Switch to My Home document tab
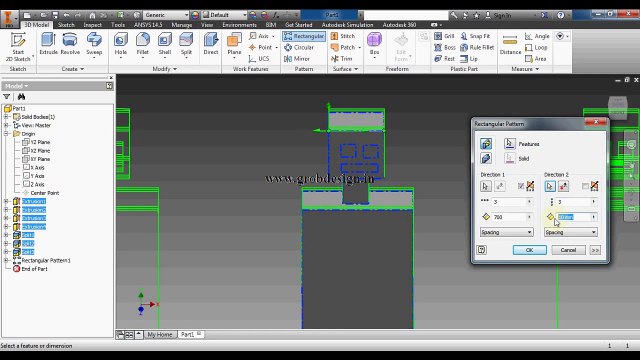The image size is (640, 360). 160,335
